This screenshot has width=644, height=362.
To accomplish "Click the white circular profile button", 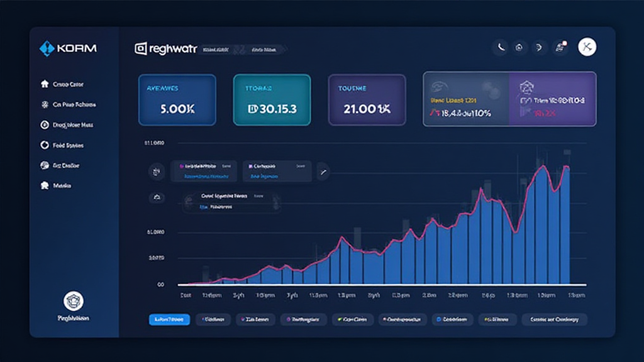I will point(587,47).
